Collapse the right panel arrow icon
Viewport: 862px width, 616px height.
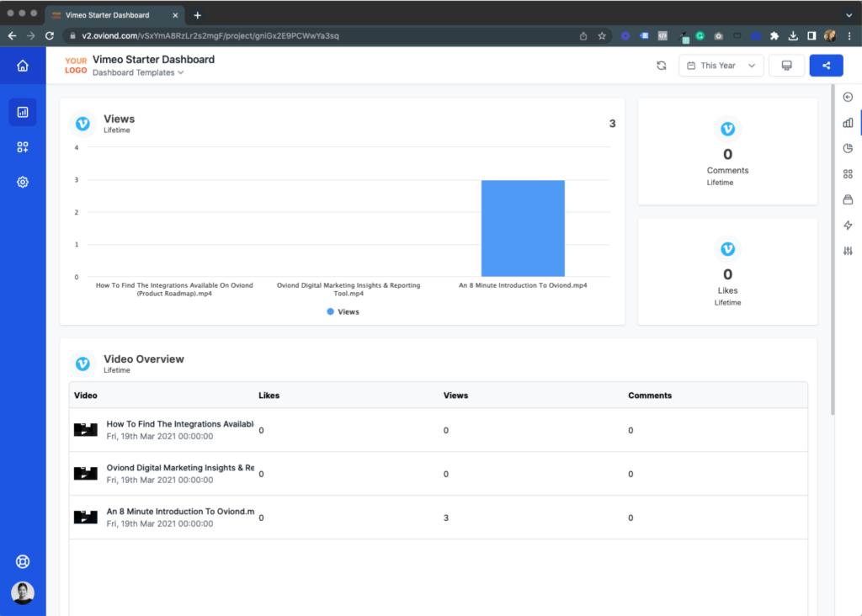click(x=848, y=98)
